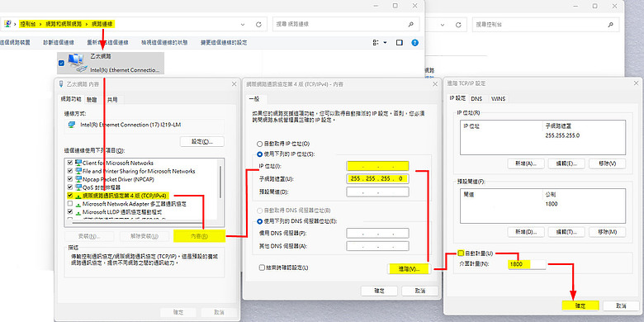Viewport: 644px width, 322px height.
Task: Click 檢視這個連線的狀態 toolbar command
Action: click(x=164, y=43)
